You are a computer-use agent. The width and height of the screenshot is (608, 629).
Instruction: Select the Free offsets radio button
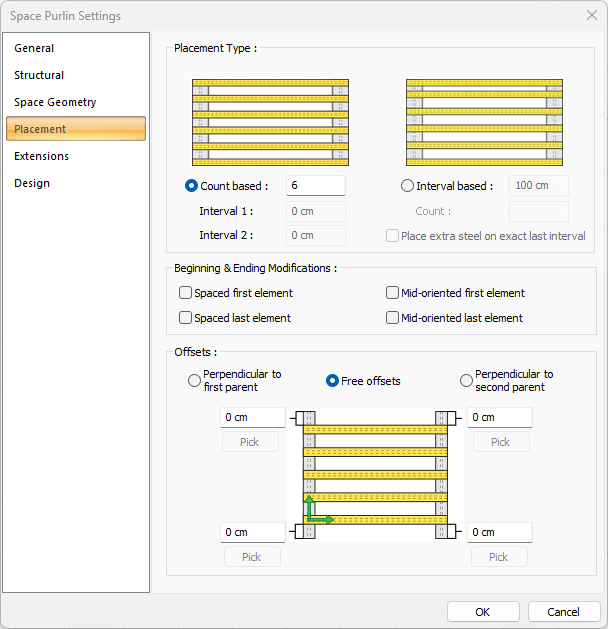(334, 381)
